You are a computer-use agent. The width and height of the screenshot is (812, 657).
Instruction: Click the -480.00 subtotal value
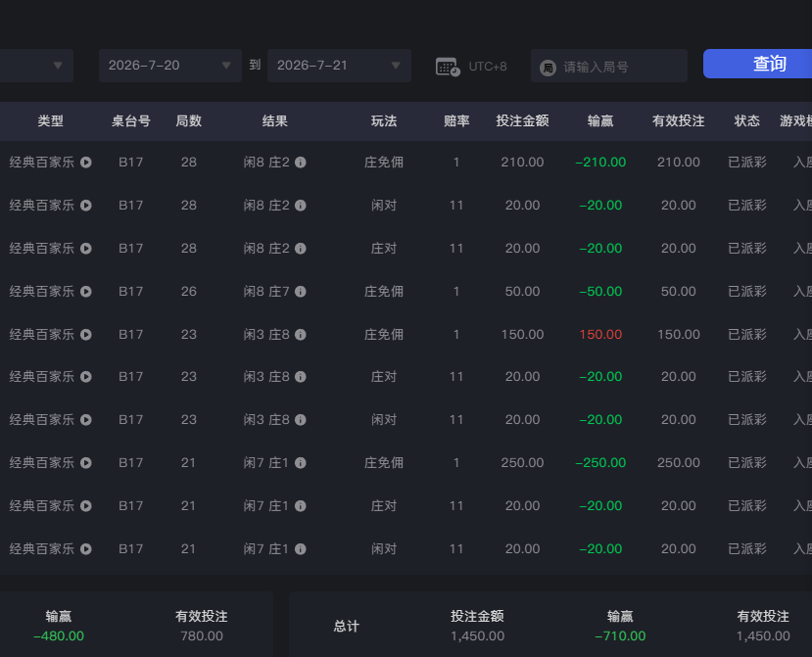[x=59, y=635]
